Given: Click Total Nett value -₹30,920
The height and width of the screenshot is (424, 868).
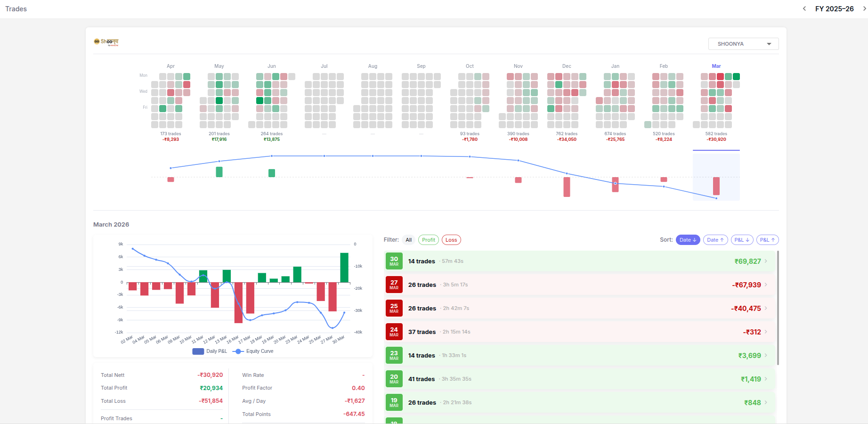Looking at the screenshot, I should pyautogui.click(x=210, y=375).
